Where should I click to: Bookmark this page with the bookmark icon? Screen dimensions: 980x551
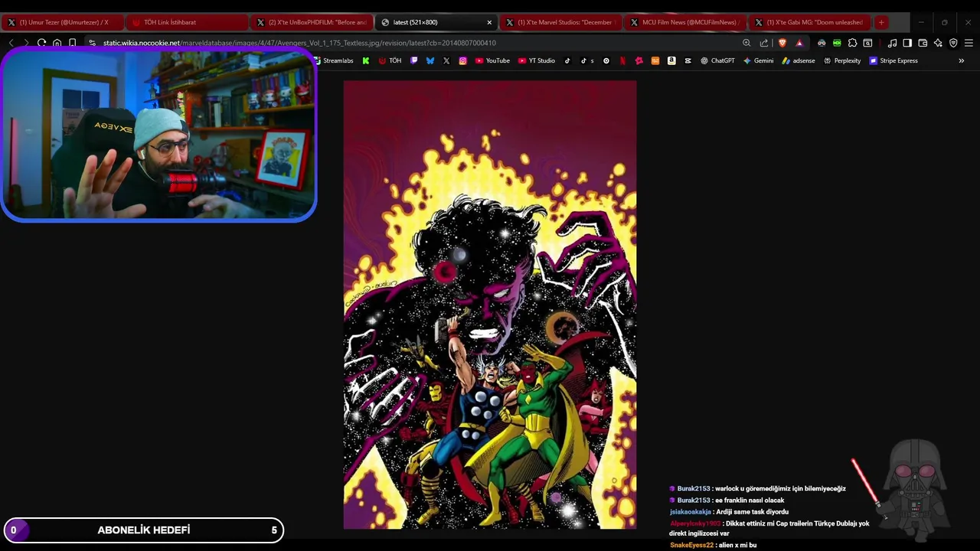coord(72,43)
